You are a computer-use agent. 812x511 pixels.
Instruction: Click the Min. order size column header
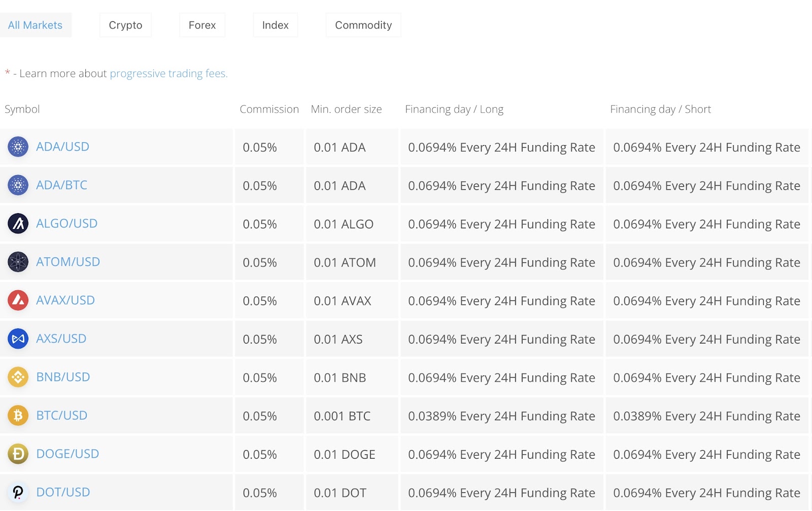click(x=346, y=109)
